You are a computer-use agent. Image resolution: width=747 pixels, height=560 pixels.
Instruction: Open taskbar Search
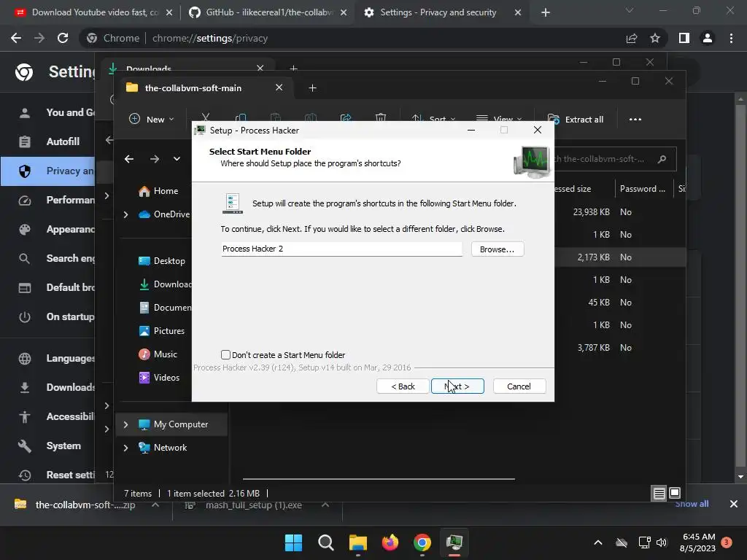tap(326, 542)
